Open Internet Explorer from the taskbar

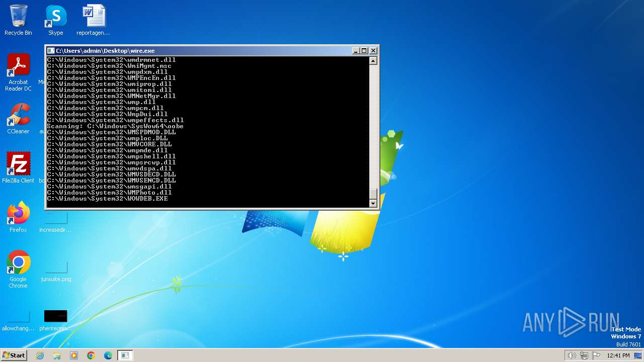click(x=40, y=355)
